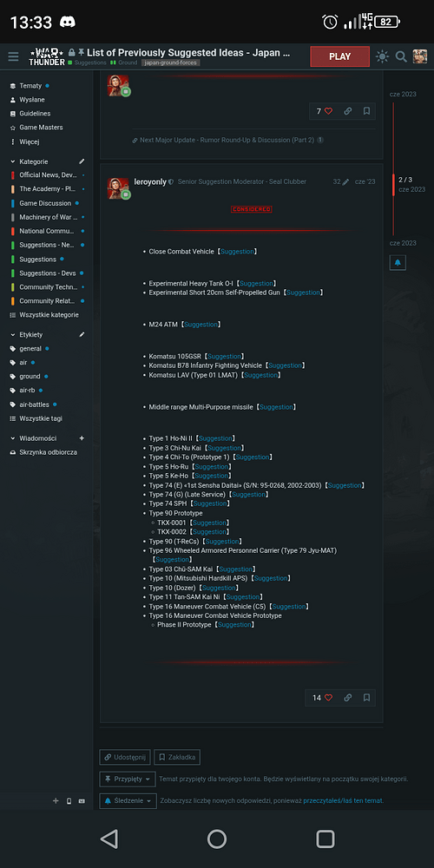Open Suggestion link for M24 ATM
434x868 pixels.
point(201,325)
